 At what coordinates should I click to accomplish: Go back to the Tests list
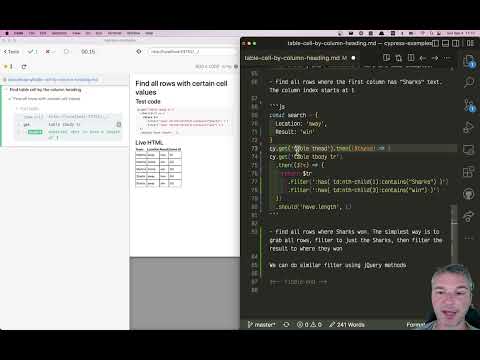pyautogui.click(x=11, y=52)
